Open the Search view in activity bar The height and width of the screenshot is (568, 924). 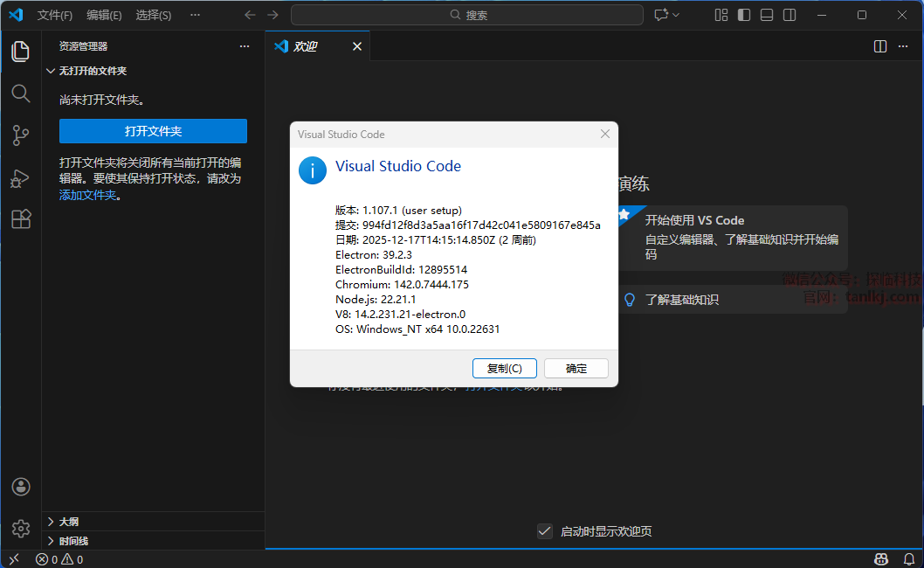click(x=20, y=93)
